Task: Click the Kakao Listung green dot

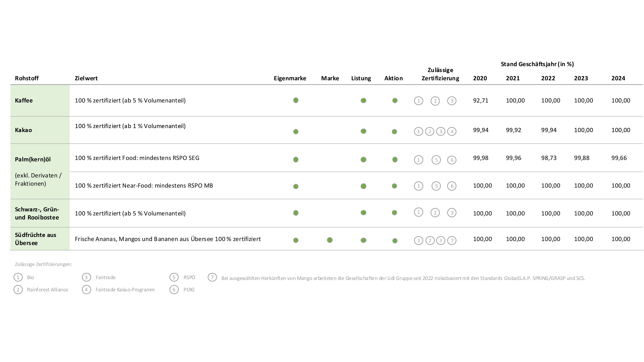Action: click(363, 131)
